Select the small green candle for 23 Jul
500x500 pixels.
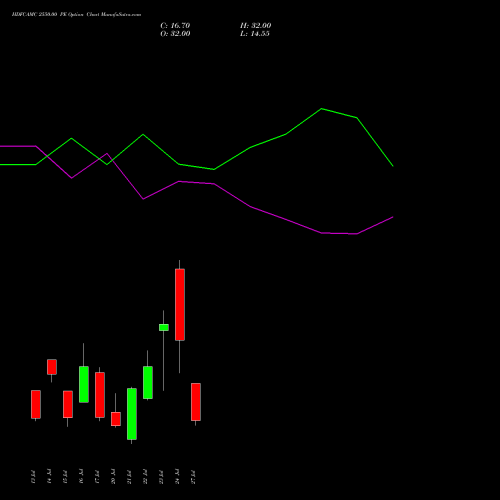point(164,327)
